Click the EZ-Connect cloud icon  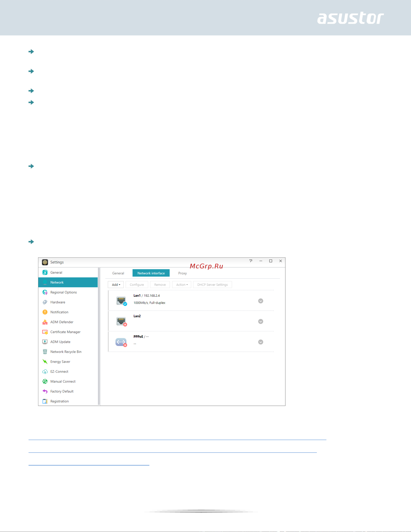pyautogui.click(x=45, y=372)
